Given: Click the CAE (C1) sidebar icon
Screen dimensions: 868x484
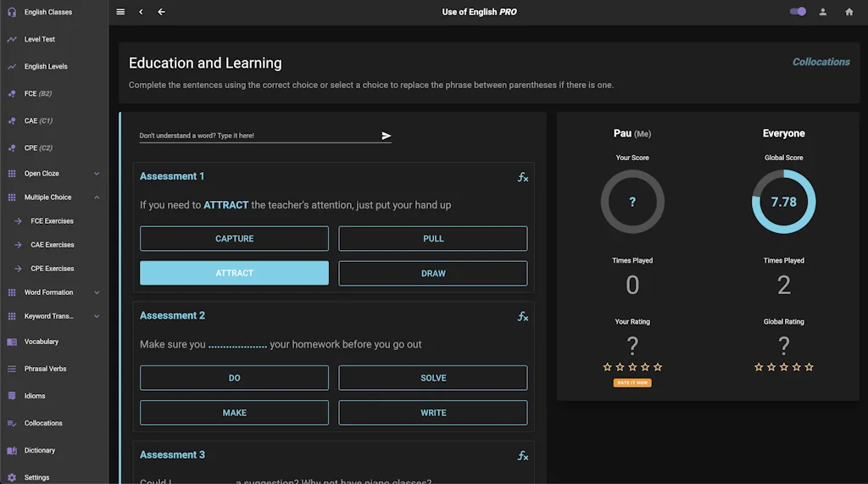Looking at the screenshot, I should pos(12,120).
